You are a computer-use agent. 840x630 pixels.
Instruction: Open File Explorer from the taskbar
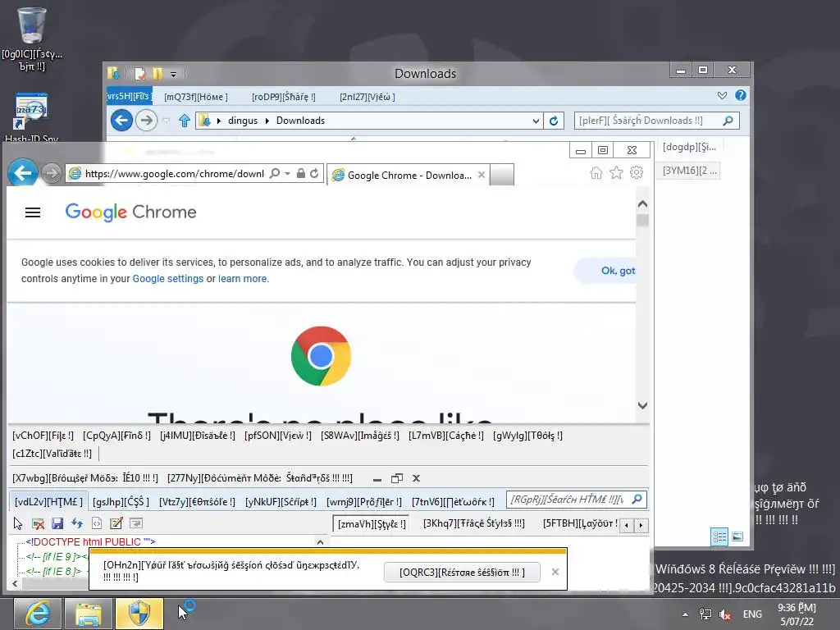point(89,614)
